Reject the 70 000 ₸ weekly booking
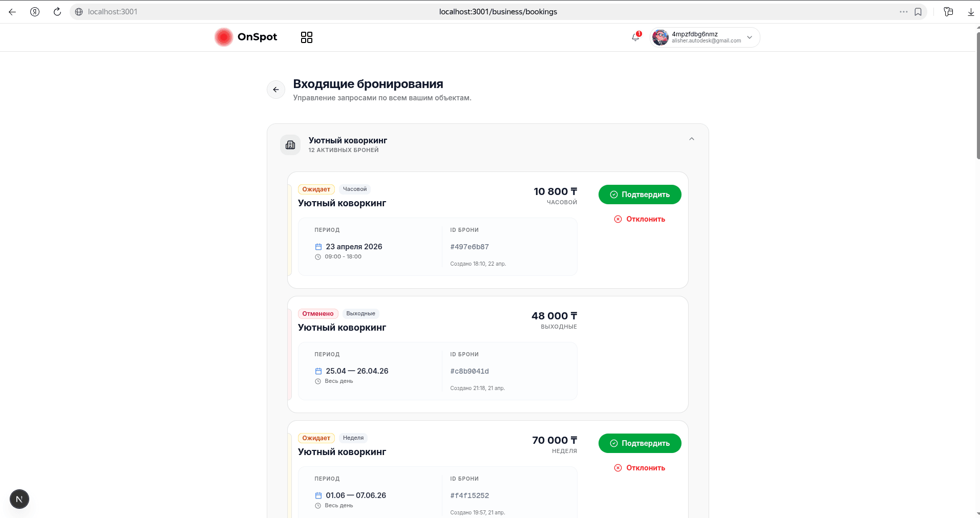This screenshot has width=980, height=518. 640,468
